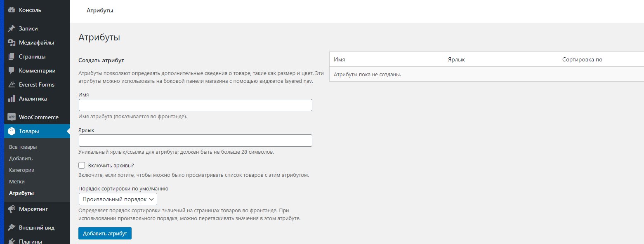
Task: Click the Внешний вид paintbrush icon
Action: [x=12, y=228]
